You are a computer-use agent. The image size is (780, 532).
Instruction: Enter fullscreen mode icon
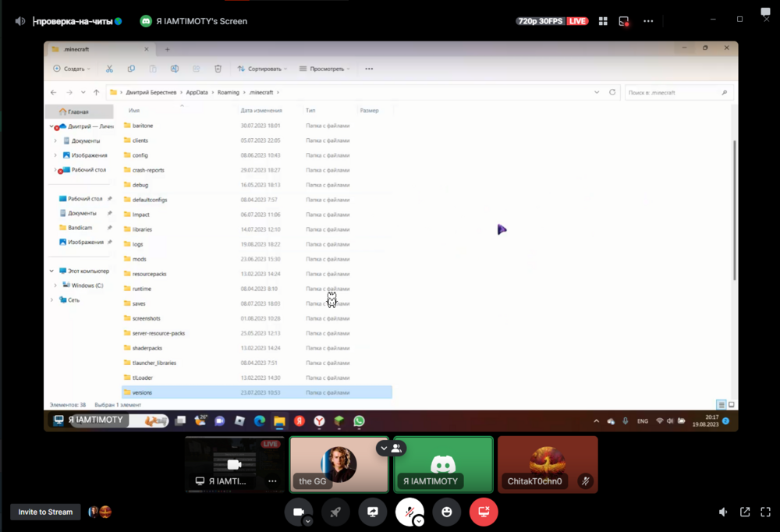click(x=766, y=512)
